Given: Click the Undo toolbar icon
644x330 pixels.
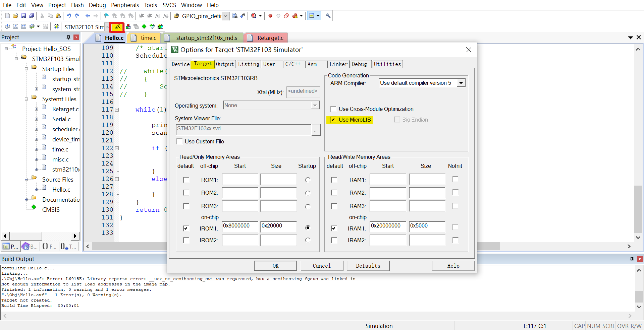Looking at the screenshot, I should tap(69, 16).
